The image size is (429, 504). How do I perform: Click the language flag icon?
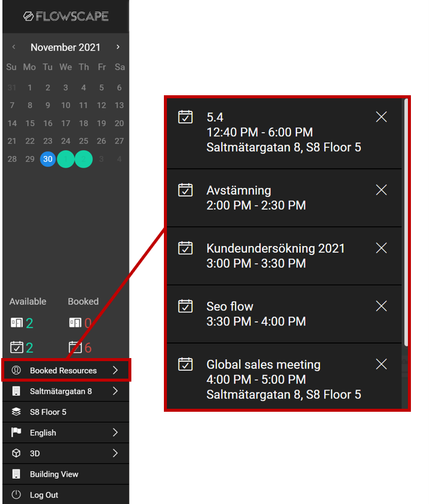pos(16,432)
